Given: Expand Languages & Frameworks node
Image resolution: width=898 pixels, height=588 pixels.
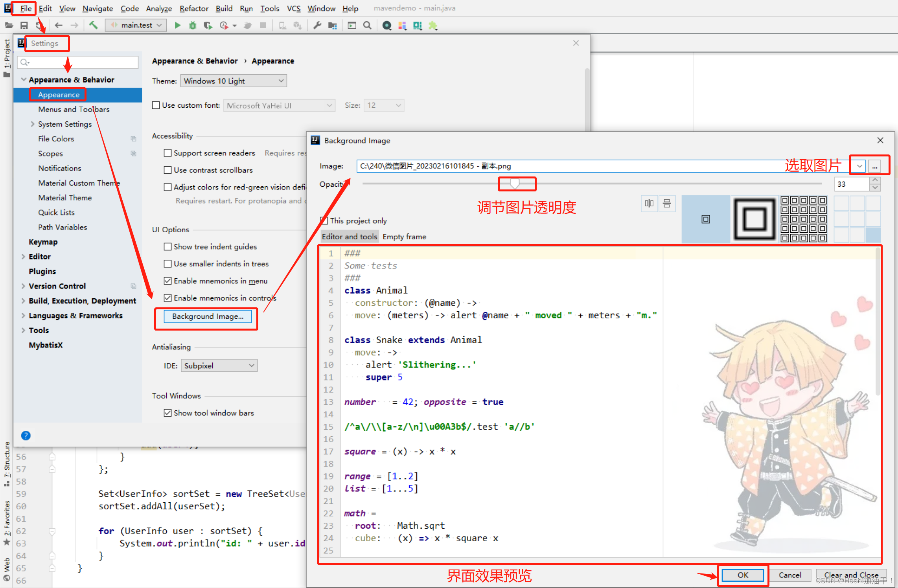Looking at the screenshot, I should [23, 316].
